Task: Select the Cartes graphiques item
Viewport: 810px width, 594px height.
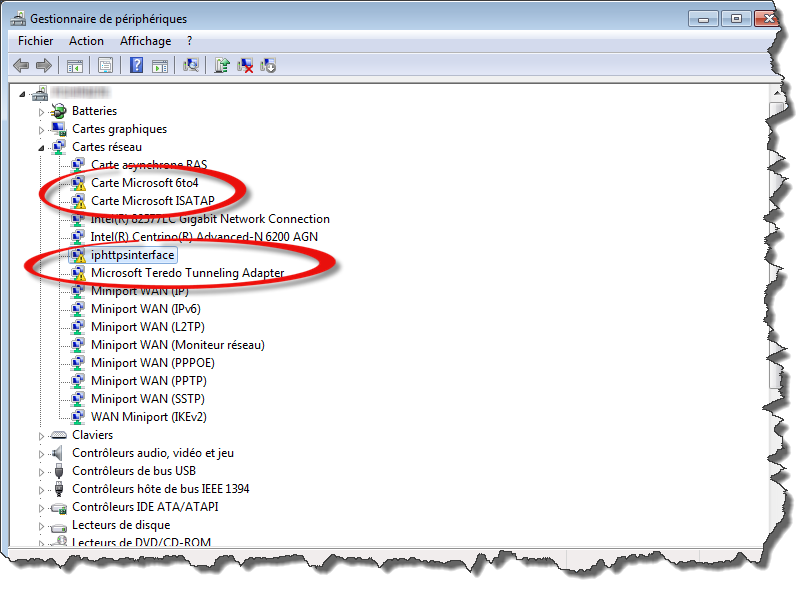Action: 119,129
